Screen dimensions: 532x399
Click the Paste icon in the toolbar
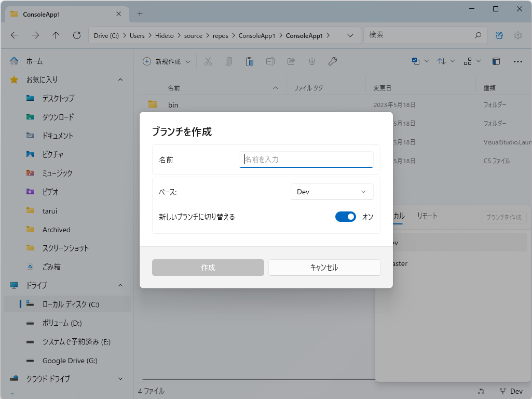pos(249,61)
